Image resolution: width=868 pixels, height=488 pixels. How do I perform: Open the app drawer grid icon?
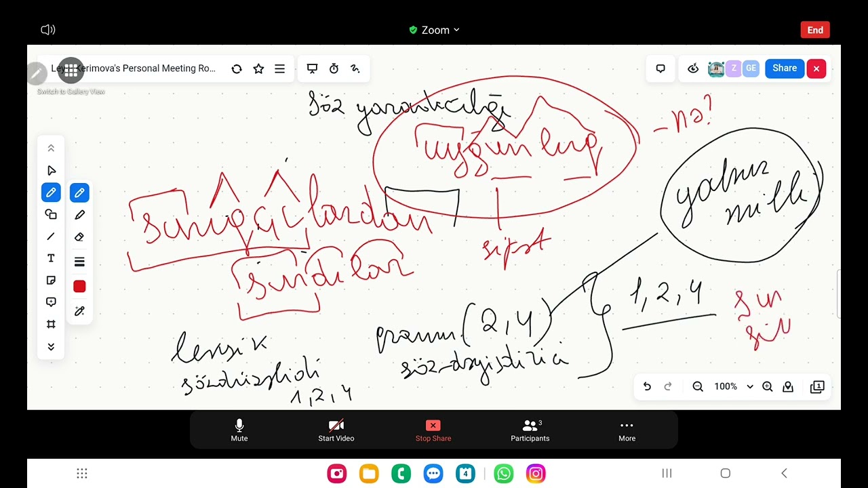pos(82,473)
